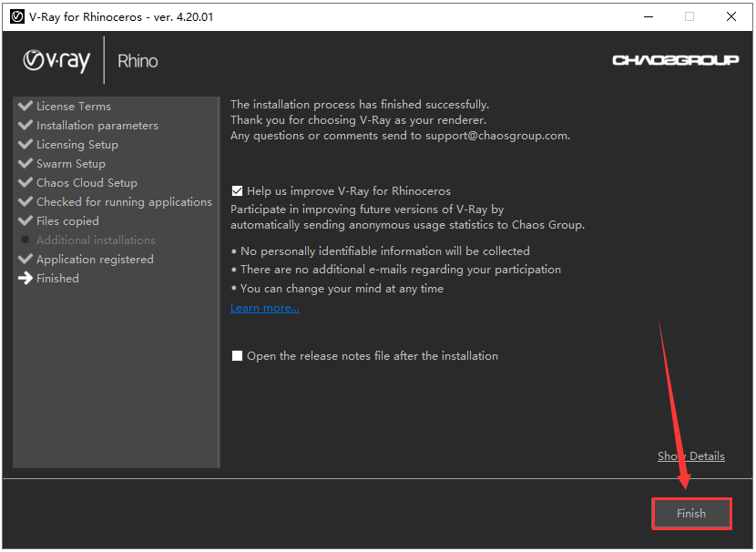Click the Rhino label in header

tap(138, 61)
